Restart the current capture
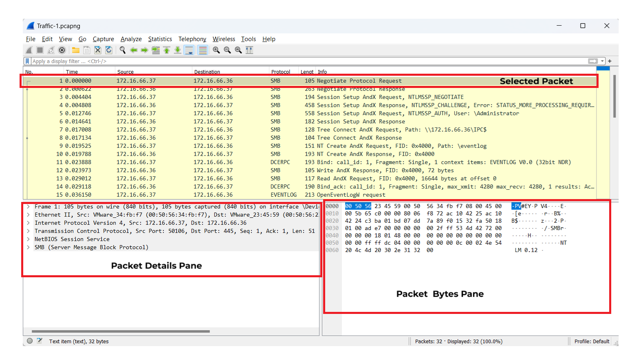The image size is (643, 364). 51,50
